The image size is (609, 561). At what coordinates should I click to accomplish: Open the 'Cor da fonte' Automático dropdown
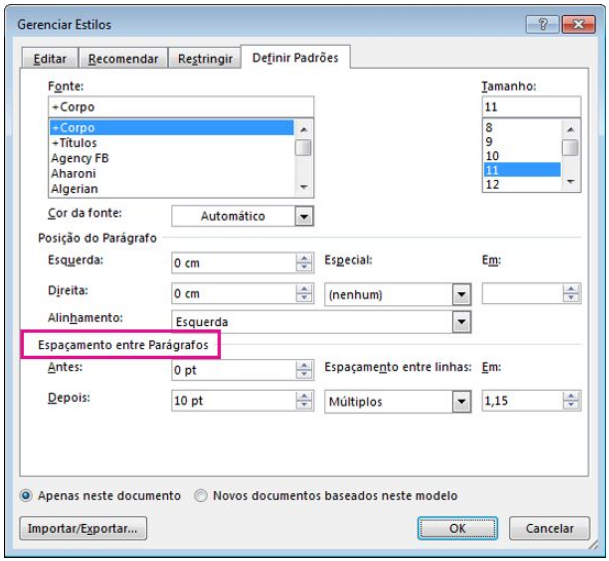pyautogui.click(x=304, y=215)
